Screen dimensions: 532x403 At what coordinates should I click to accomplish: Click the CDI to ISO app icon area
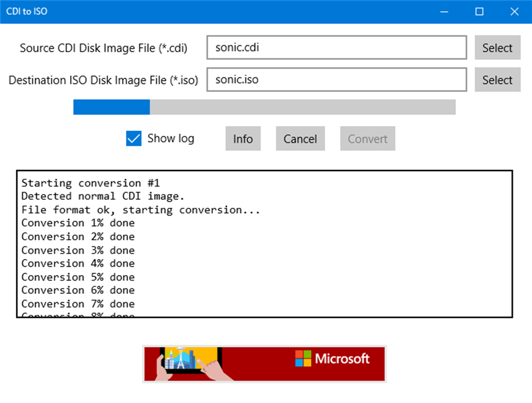click(x=8, y=11)
